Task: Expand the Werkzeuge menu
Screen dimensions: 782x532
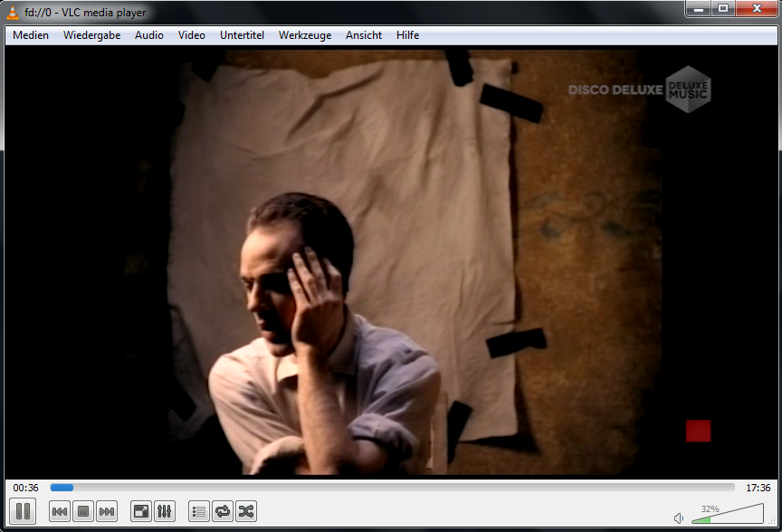Action: coord(305,35)
